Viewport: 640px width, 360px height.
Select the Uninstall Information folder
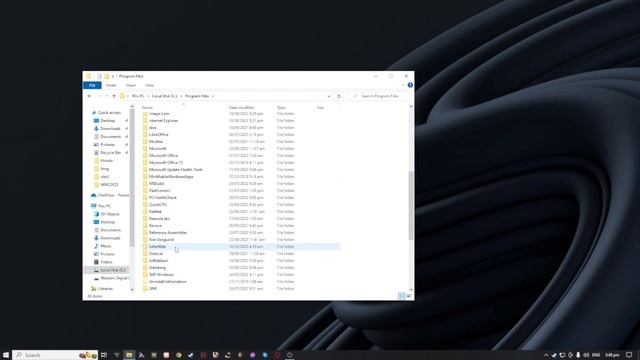[167, 282]
